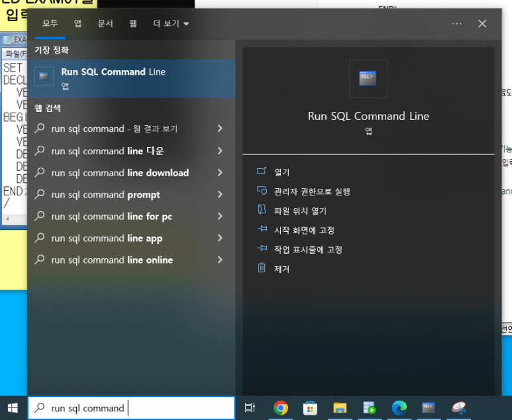Screen dimensions: 512x420
Task: Expand chevron for '웹 결과 보기' suggestion
Action: pyautogui.click(x=220, y=129)
